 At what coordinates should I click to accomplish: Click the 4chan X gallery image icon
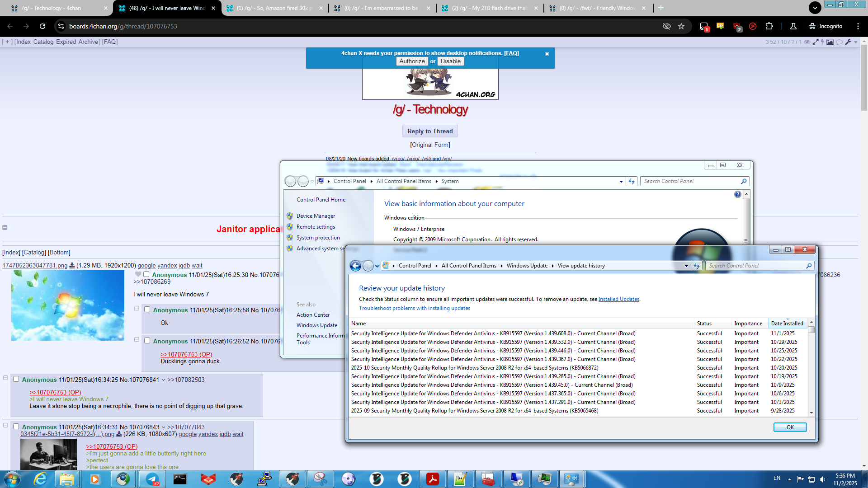(830, 42)
